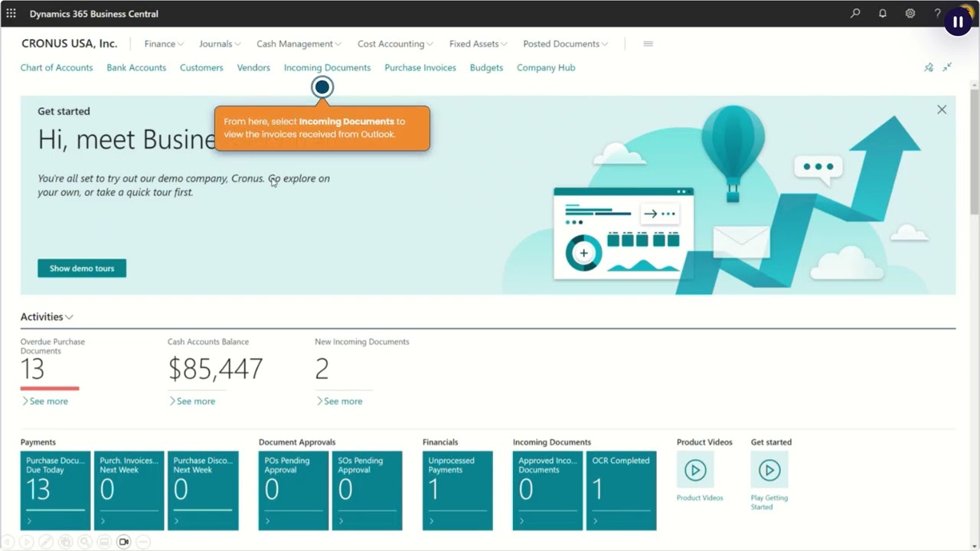
Task: Open the hamburger more-menus icon
Action: pyautogui.click(x=648, y=44)
